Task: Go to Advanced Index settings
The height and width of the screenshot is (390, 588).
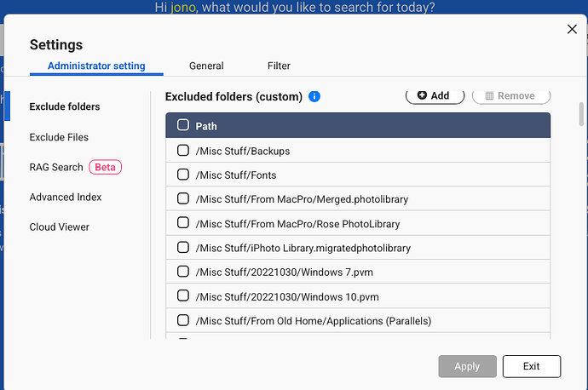Action: coord(66,197)
